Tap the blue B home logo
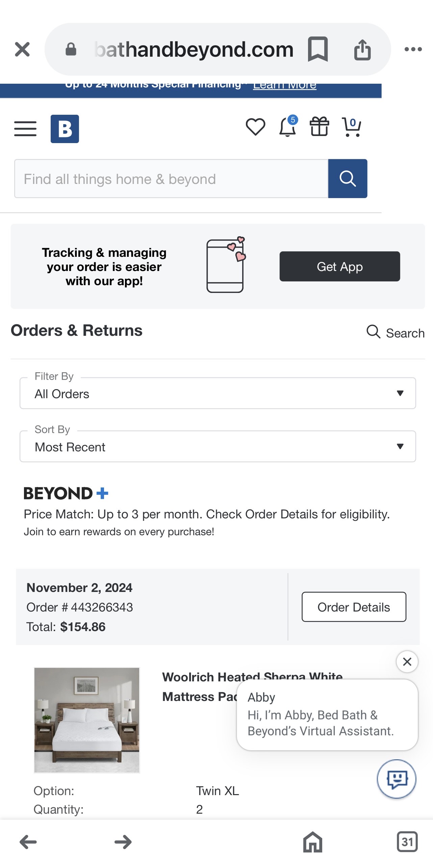 [65, 129]
